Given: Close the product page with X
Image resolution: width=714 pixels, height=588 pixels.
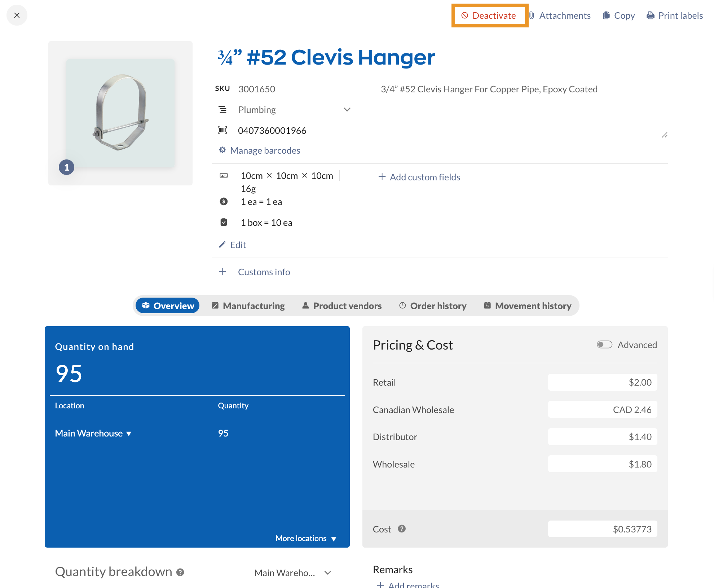Looking at the screenshot, I should point(17,16).
